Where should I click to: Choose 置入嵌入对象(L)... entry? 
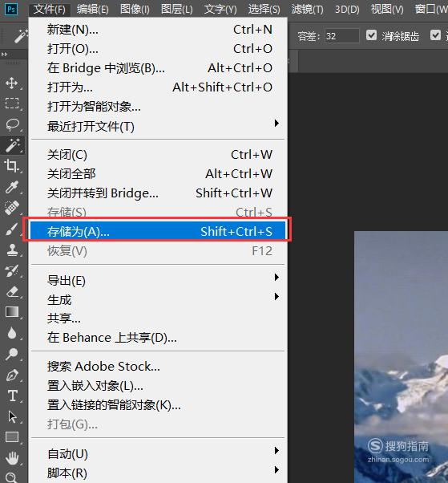tap(159, 385)
